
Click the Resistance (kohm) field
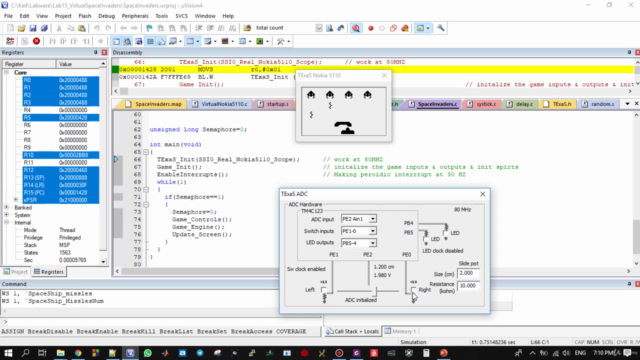468,286
